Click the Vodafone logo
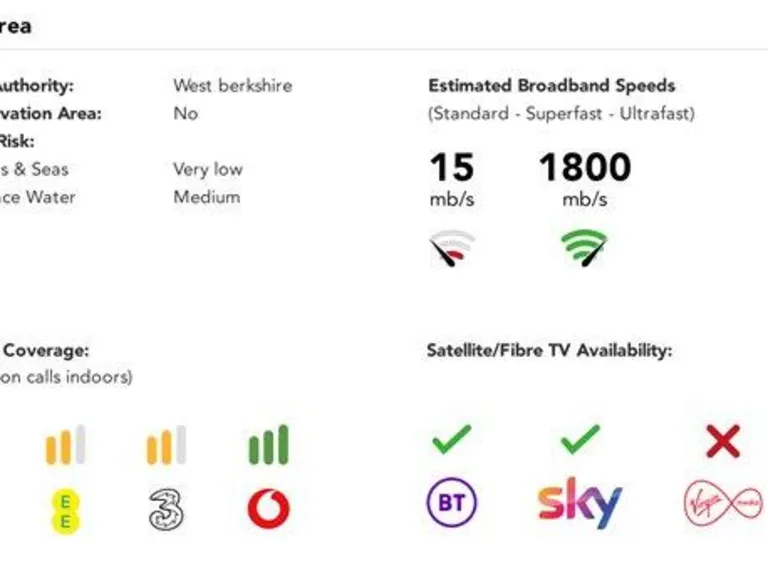Viewport: 768px width, 576px height. [268, 509]
